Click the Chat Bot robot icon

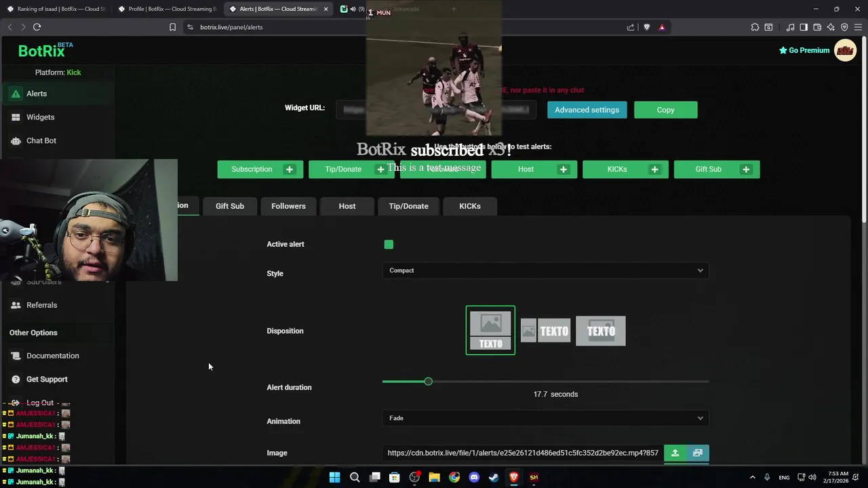pyautogui.click(x=16, y=140)
